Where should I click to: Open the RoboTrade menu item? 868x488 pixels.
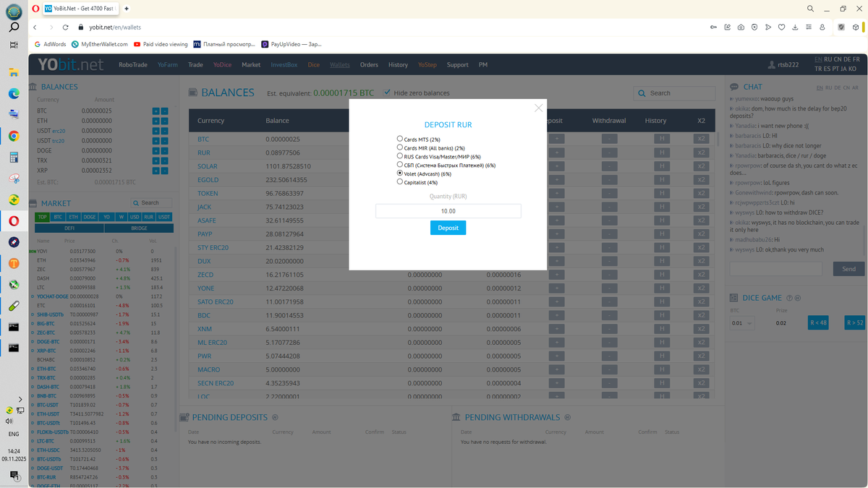[133, 65]
